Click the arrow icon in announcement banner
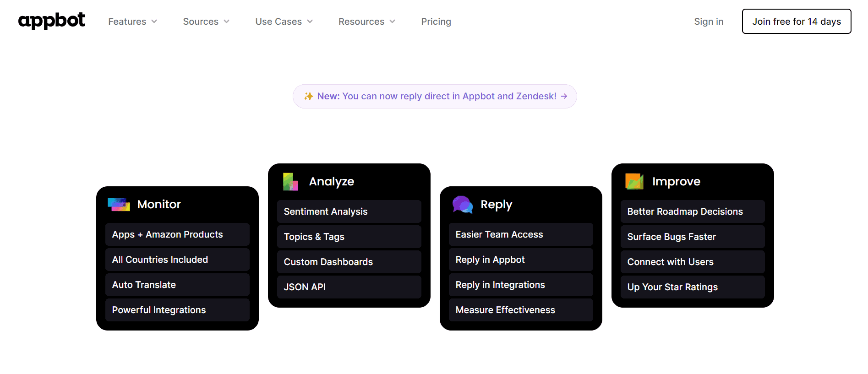The width and height of the screenshot is (868, 374). click(564, 96)
